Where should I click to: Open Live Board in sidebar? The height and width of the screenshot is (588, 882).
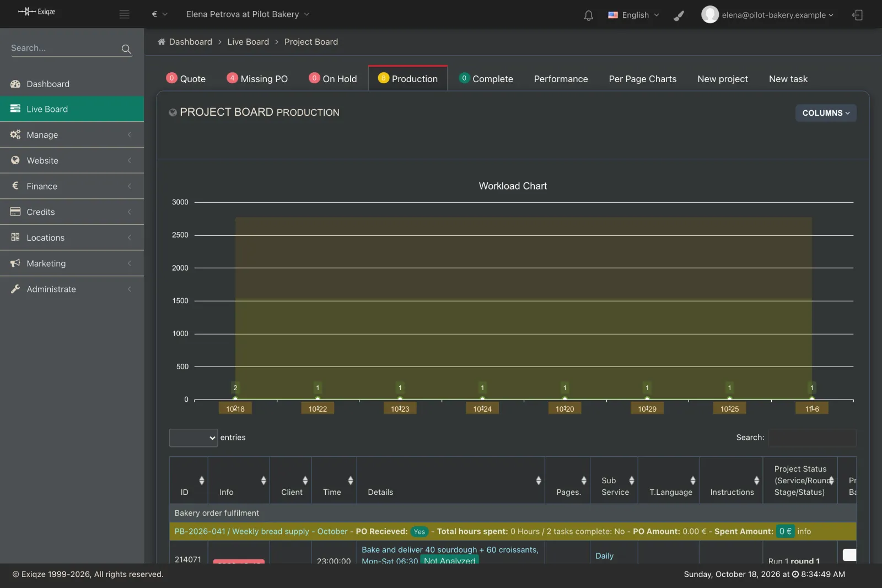coord(72,109)
